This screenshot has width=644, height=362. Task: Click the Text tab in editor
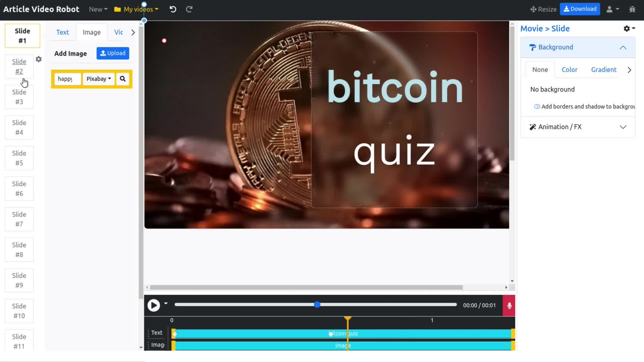tap(62, 32)
